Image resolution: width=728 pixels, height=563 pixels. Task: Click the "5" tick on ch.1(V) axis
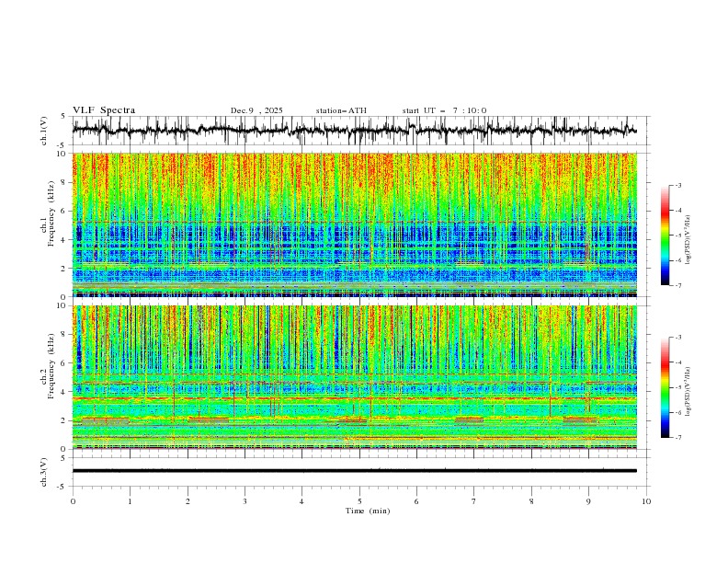point(63,116)
